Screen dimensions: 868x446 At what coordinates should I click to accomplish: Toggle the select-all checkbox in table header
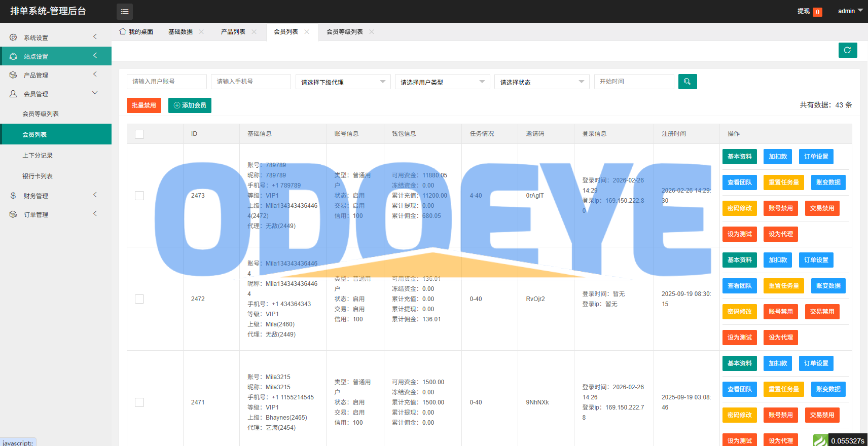tap(139, 134)
